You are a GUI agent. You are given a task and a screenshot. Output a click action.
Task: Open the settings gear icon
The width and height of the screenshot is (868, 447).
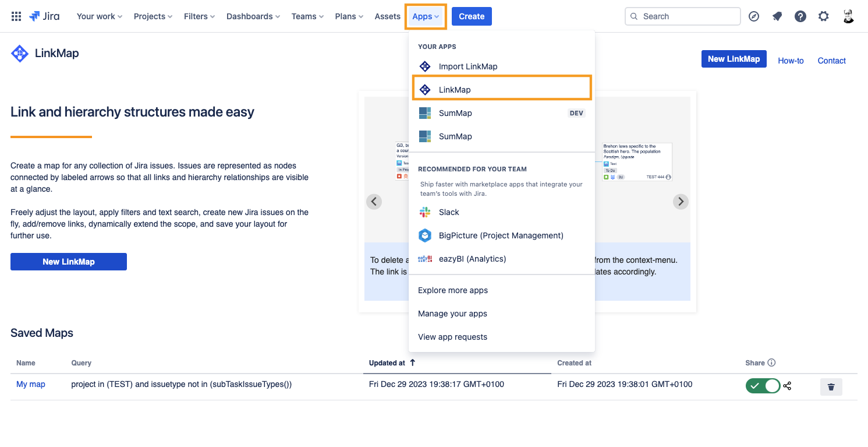coord(823,16)
